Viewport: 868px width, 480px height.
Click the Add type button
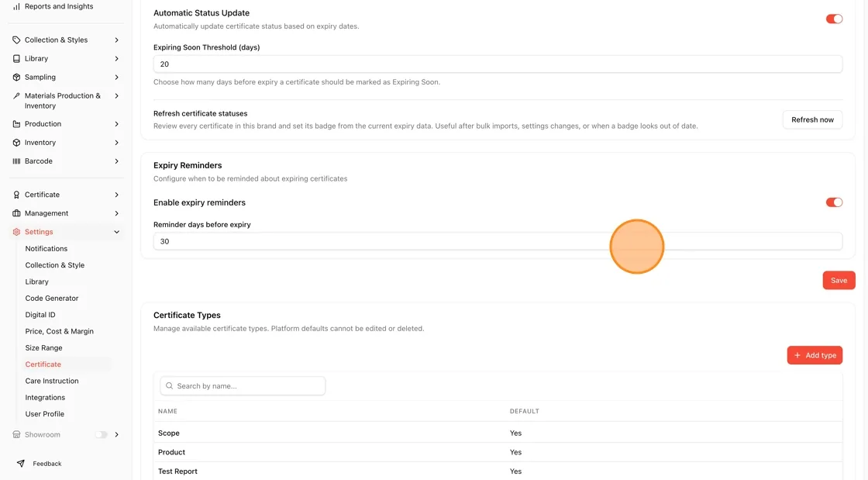pos(815,355)
